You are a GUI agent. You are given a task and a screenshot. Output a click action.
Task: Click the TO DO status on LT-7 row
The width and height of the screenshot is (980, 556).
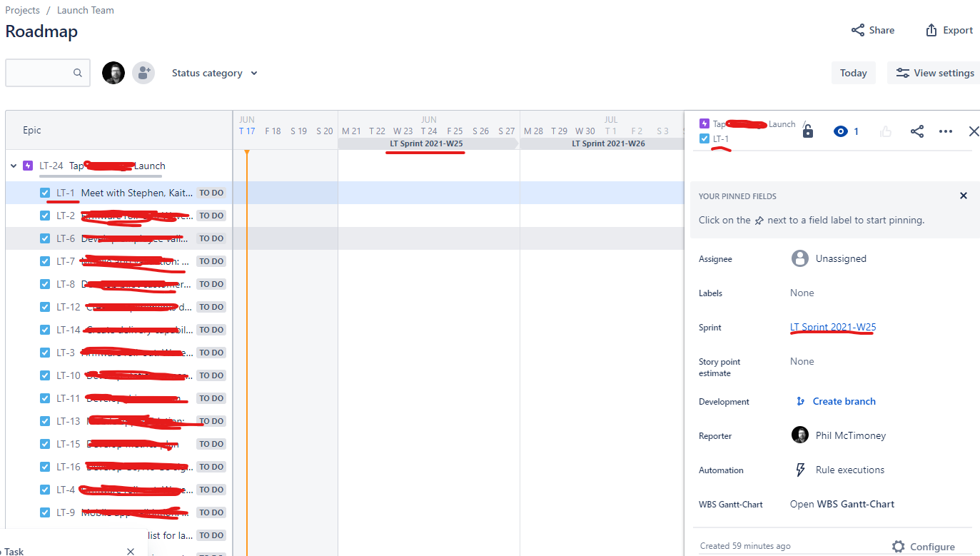[x=211, y=261]
